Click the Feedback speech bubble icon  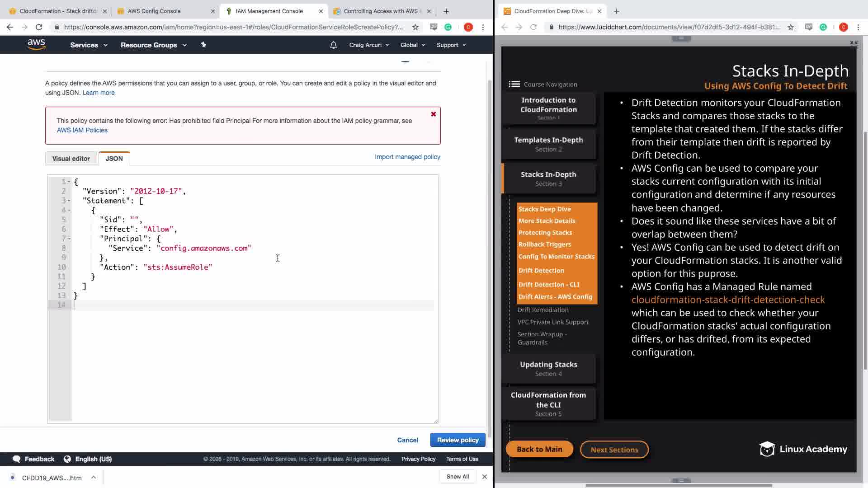pyautogui.click(x=17, y=459)
